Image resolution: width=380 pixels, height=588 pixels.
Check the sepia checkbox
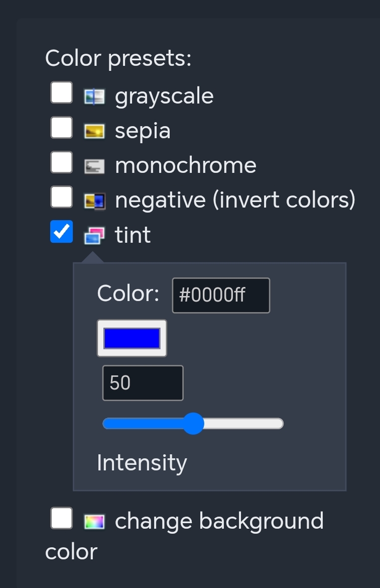62,128
